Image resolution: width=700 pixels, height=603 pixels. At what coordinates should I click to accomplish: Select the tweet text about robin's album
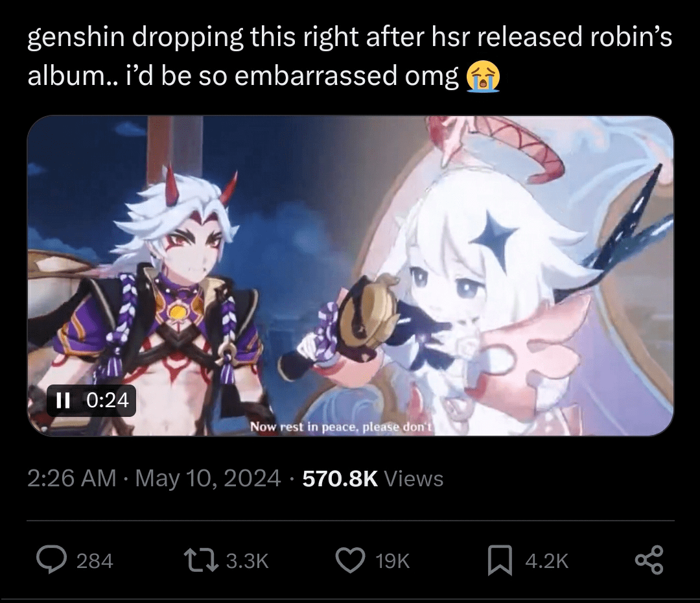[349, 56]
